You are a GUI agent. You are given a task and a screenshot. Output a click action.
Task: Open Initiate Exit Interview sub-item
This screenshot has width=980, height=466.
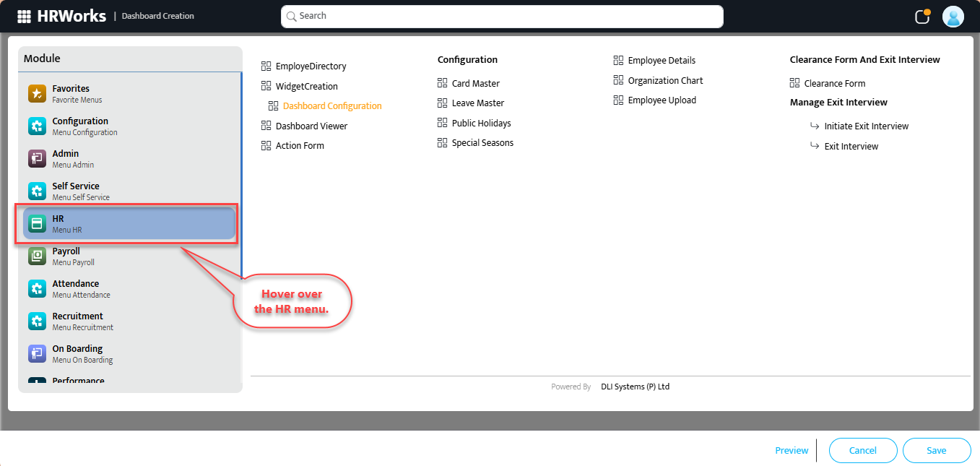(x=866, y=126)
